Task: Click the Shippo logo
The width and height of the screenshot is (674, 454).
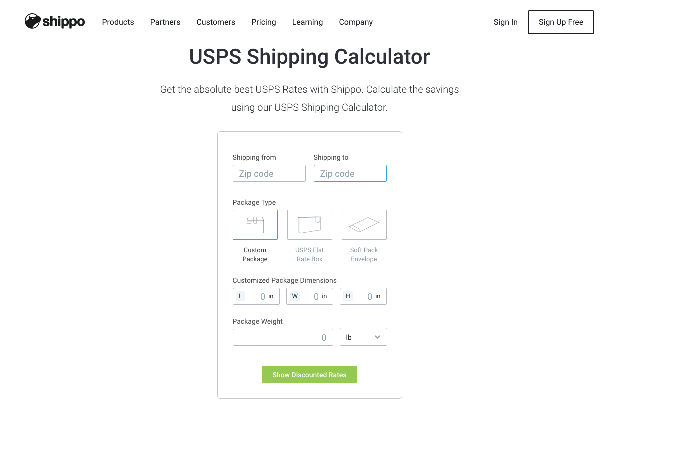Action: point(56,21)
